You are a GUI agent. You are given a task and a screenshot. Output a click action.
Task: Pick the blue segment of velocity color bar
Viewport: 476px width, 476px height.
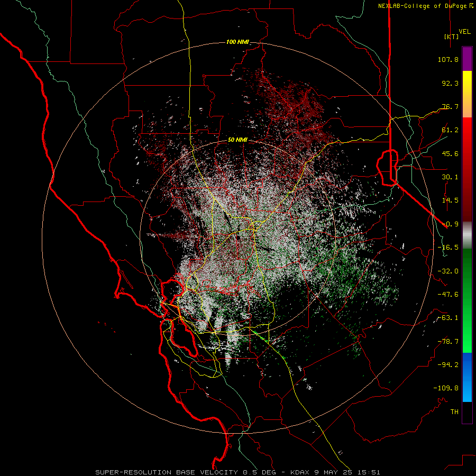[467, 377]
